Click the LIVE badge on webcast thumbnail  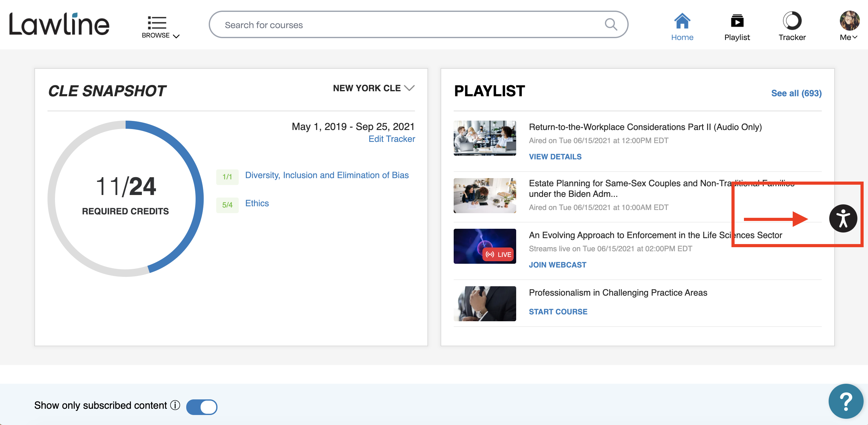click(x=498, y=254)
